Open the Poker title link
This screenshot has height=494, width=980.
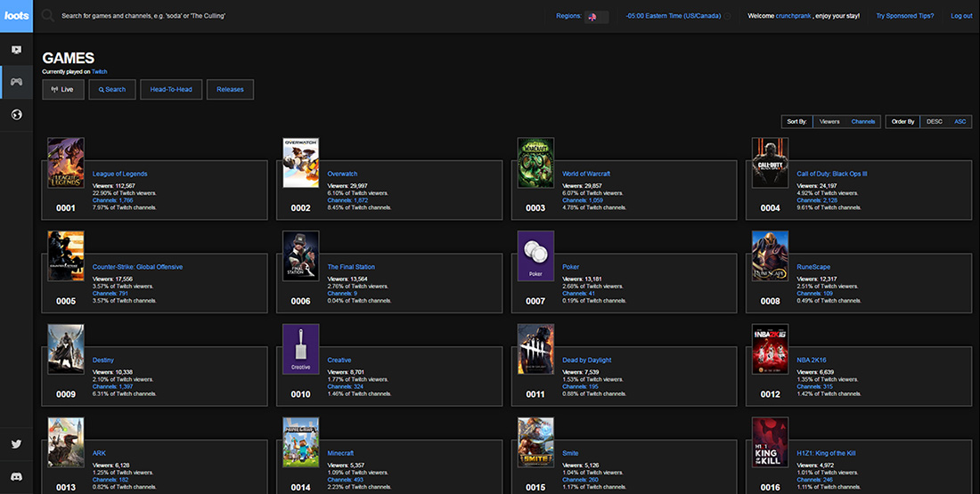pos(570,267)
